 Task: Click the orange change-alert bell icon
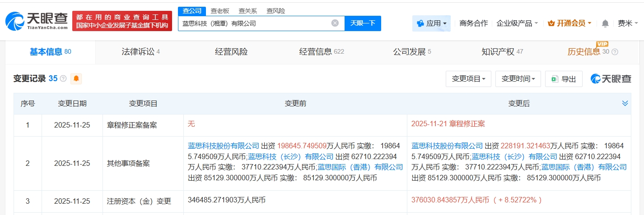click(x=76, y=79)
